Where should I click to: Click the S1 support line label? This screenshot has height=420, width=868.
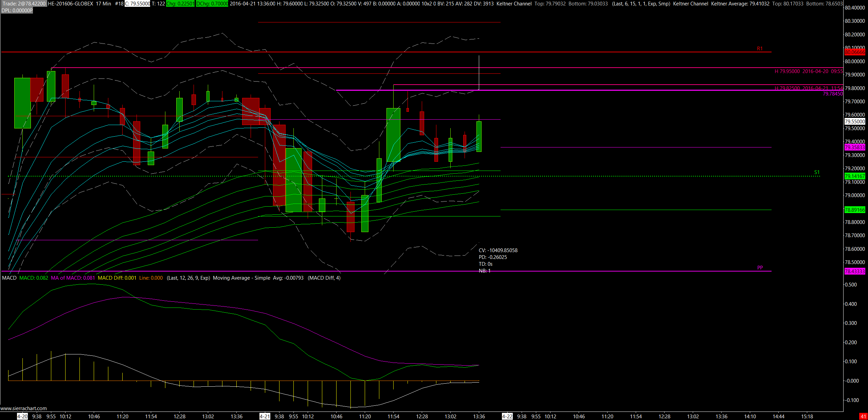[x=817, y=172]
